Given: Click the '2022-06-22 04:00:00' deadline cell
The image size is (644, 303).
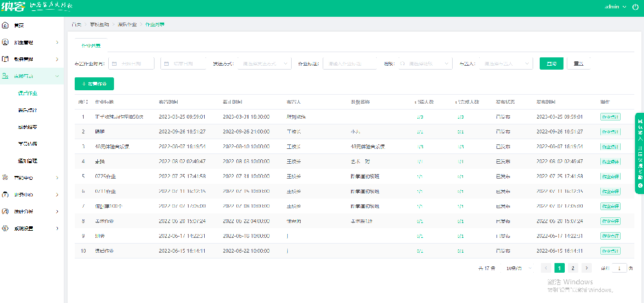Looking at the screenshot, I should (x=246, y=221).
